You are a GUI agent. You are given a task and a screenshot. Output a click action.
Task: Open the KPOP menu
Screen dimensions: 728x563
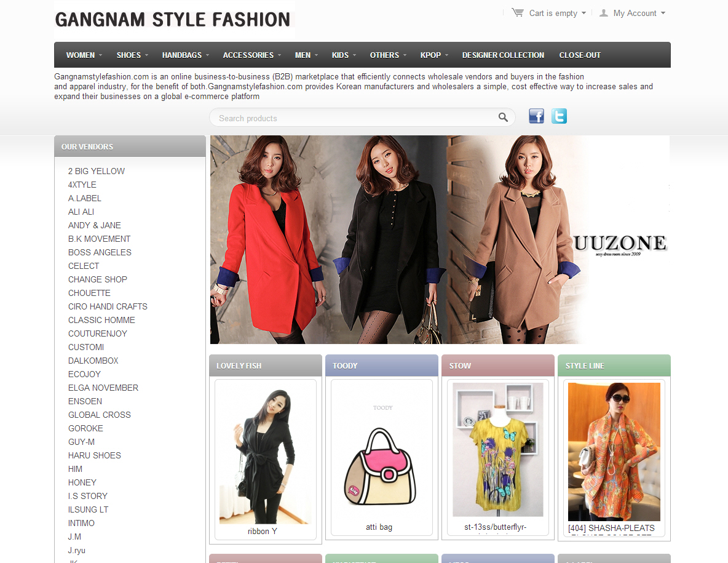[434, 55]
